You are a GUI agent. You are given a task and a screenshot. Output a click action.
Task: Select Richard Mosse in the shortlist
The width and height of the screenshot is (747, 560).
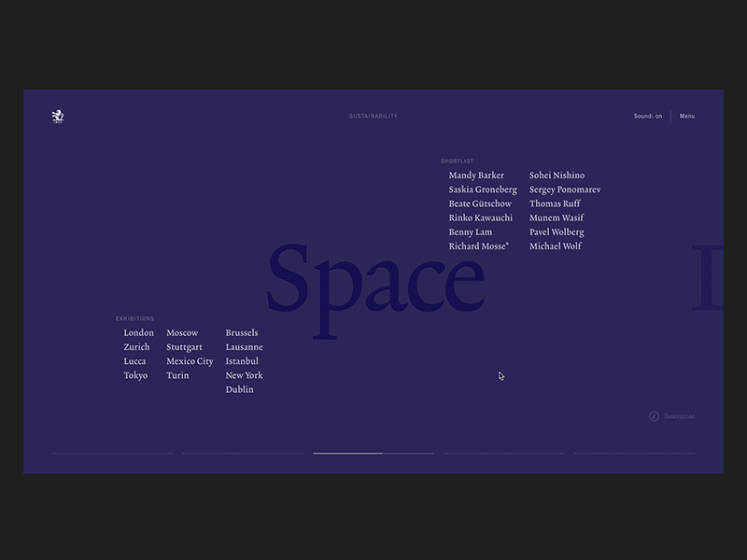point(479,245)
